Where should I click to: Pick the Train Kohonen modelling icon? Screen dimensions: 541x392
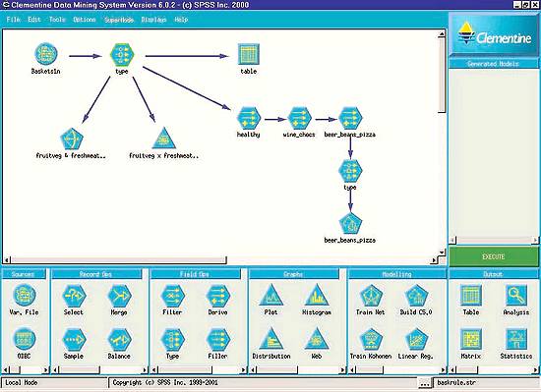tap(371, 340)
